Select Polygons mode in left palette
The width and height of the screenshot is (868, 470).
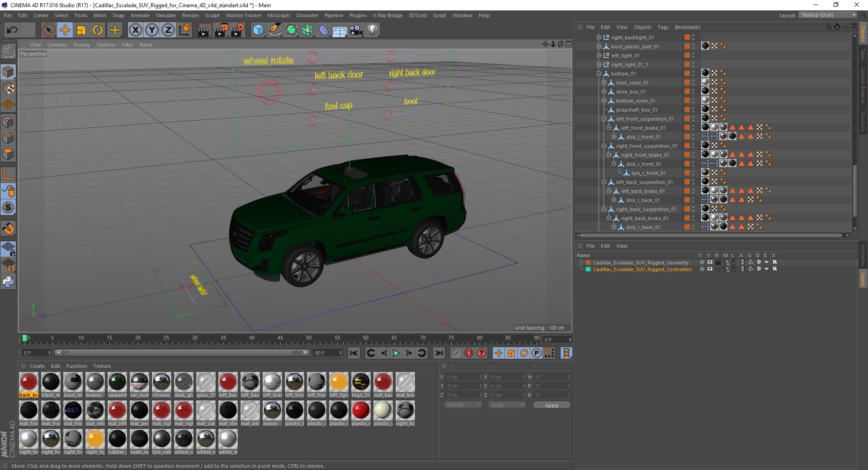(8, 155)
